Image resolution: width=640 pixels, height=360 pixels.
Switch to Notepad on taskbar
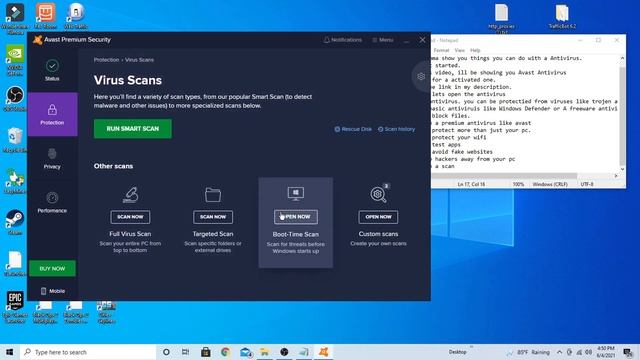[x=304, y=352]
